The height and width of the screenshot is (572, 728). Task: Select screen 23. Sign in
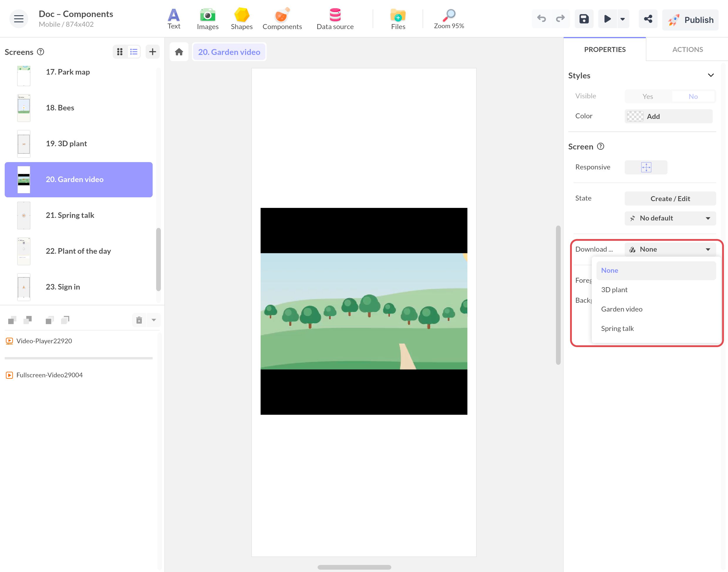point(79,287)
